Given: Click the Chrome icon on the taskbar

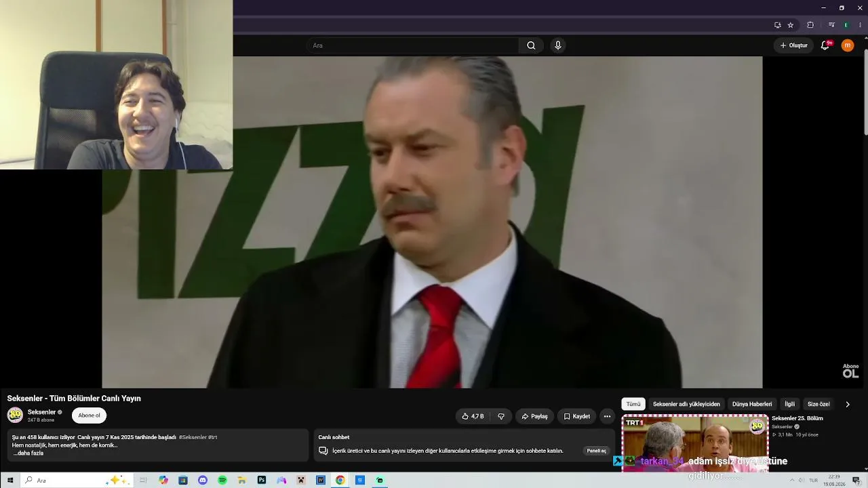Looking at the screenshot, I should click(340, 480).
